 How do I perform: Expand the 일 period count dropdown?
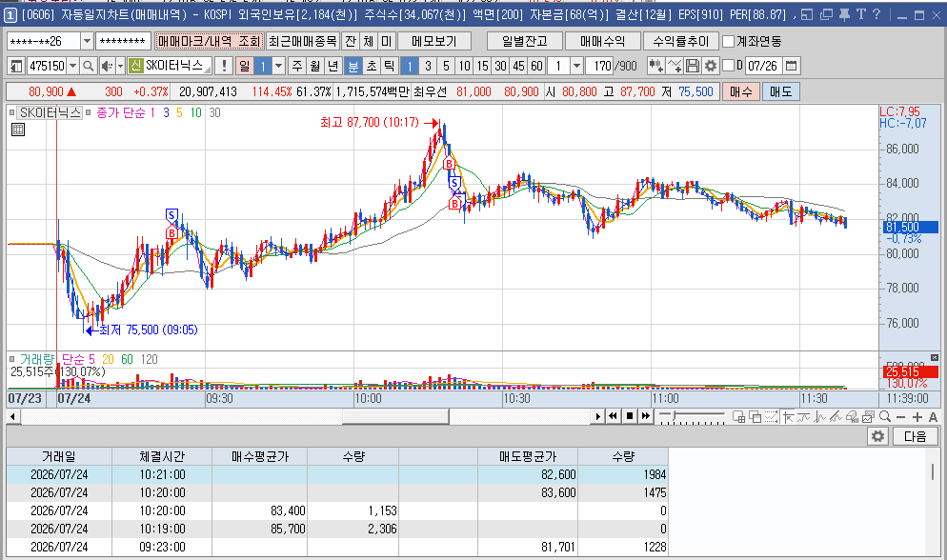click(x=278, y=66)
